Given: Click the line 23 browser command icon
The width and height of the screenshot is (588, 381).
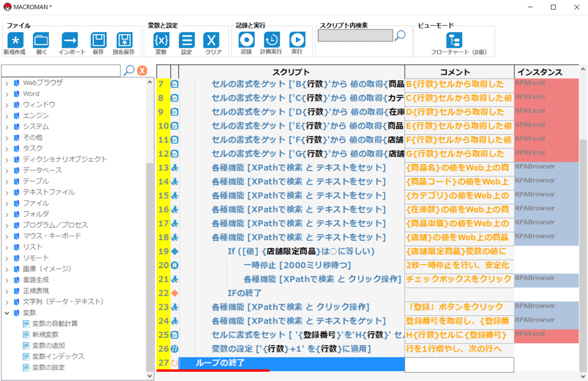Looking at the screenshot, I should tap(175, 307).
